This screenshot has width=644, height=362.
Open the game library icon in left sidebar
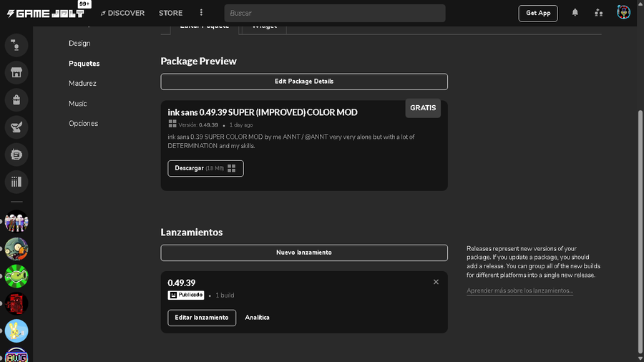click(x=16, y=182)
